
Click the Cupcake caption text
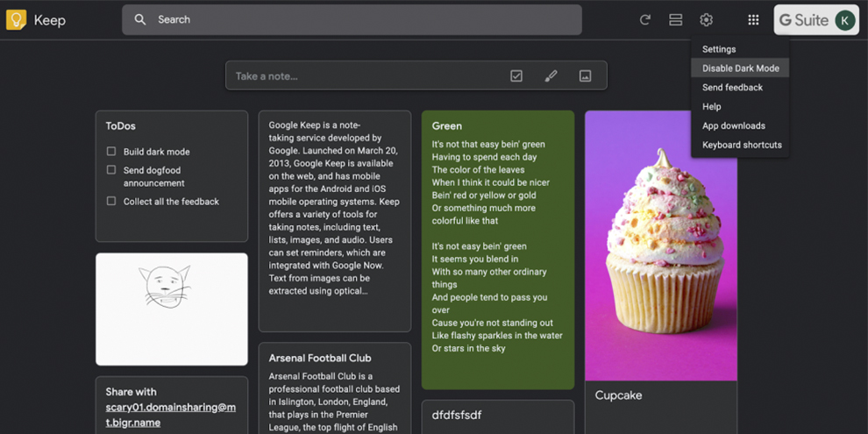(x=618, y=395)
